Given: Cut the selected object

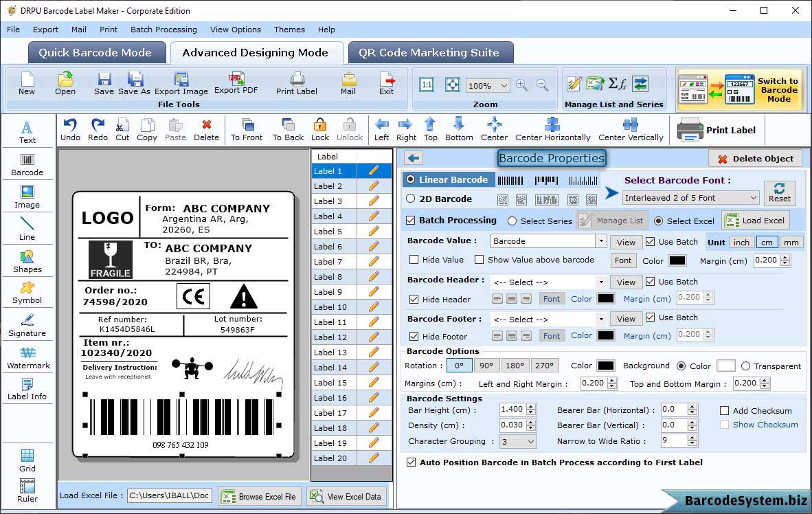Looking at the screenshot, I should click(122, 130).
